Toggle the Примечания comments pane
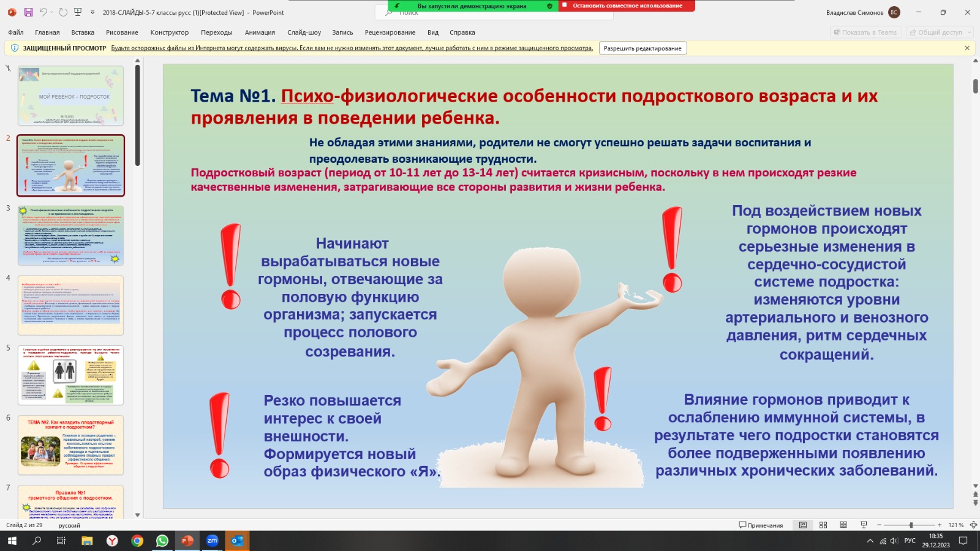Image resolution: width=980 pixels, height=551 pixels. (x=761, y=525)
